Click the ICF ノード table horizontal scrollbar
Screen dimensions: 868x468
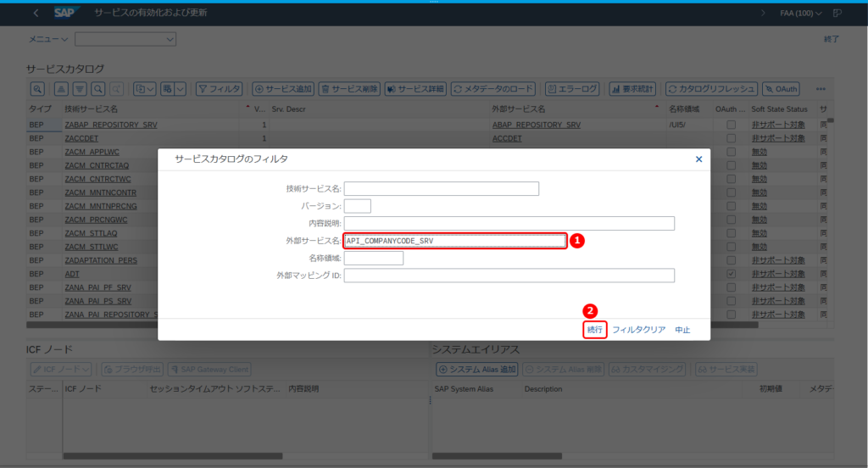coord(173,456)
